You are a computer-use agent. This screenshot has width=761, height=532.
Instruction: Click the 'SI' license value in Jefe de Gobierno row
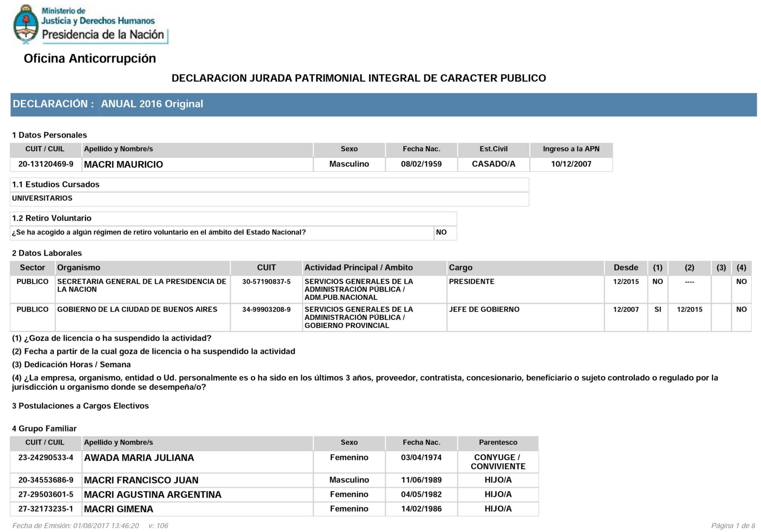[658, 309]
